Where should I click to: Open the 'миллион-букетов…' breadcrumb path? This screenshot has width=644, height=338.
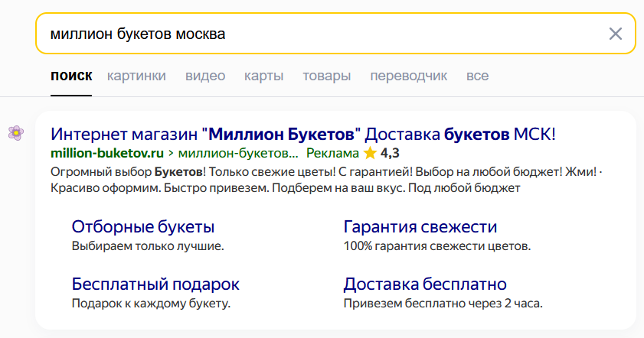point(238,154)
